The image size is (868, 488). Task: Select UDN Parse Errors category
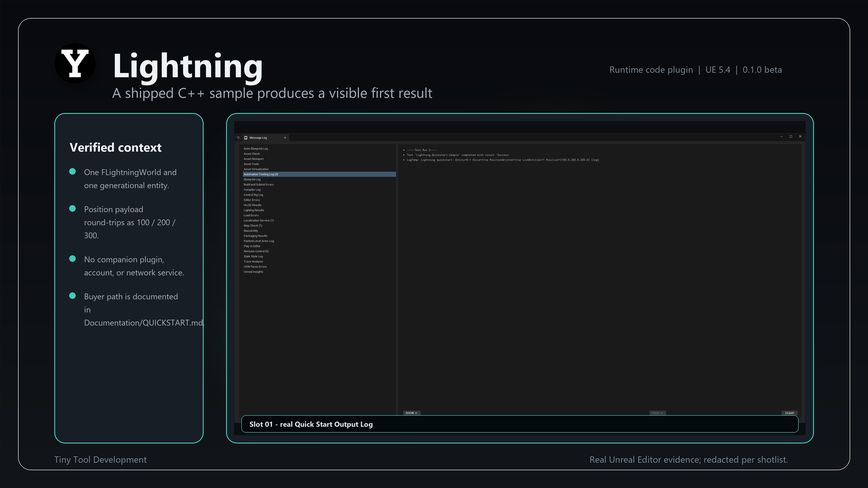click(319, 267)
